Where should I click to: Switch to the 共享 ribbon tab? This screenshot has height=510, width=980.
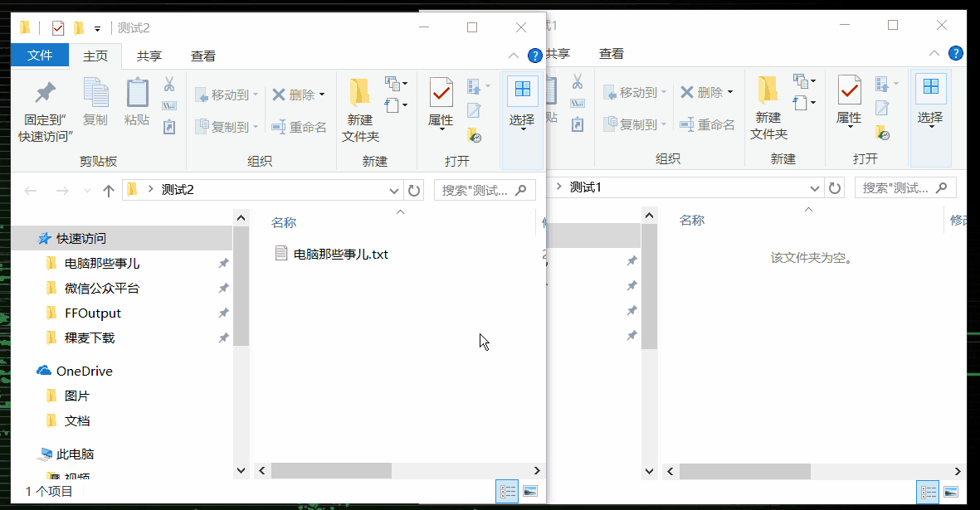[147, 55]
